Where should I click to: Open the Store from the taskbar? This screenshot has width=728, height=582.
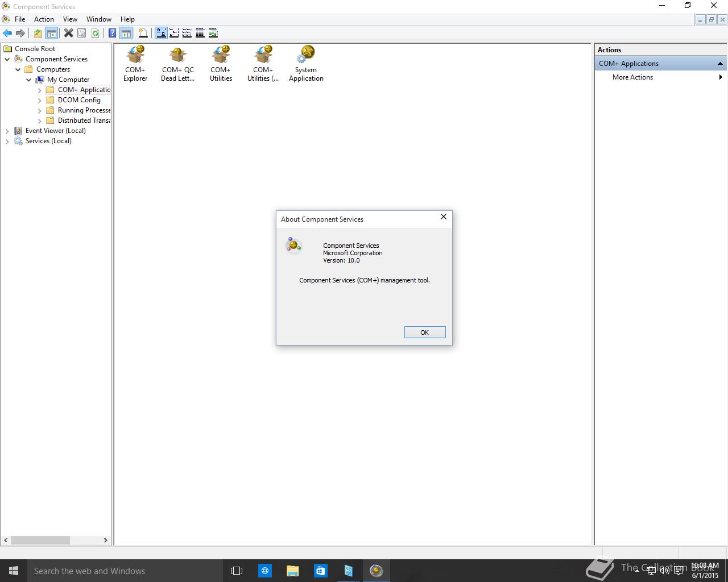320,571
